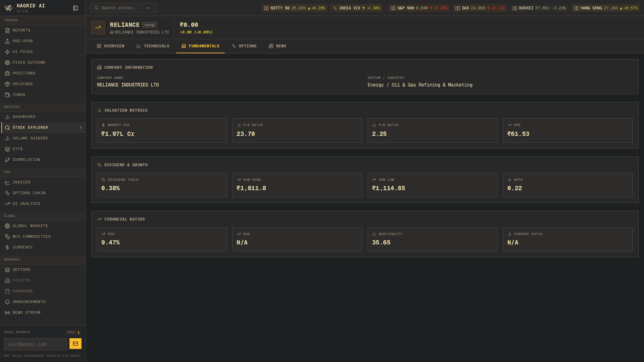Open the Options Chain view
The height and width of the screenshot is (362, 644).
[29, 193]
